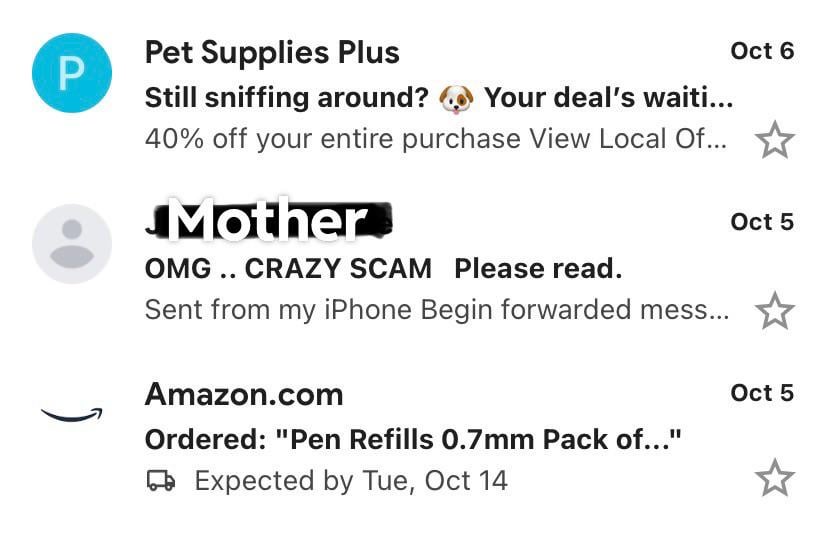Screen dimensions: 828x541
Task: Select the Amazon.com sender name
Action: point(244,395)
